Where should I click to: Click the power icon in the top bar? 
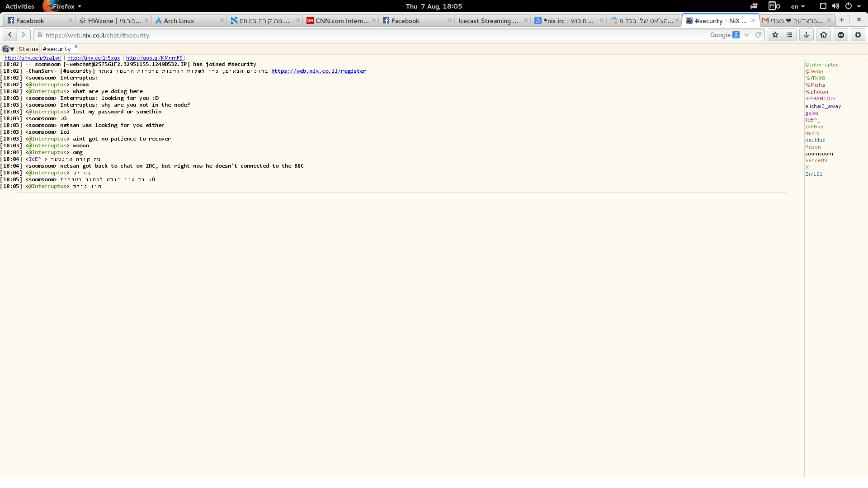[x=849, y=6]
